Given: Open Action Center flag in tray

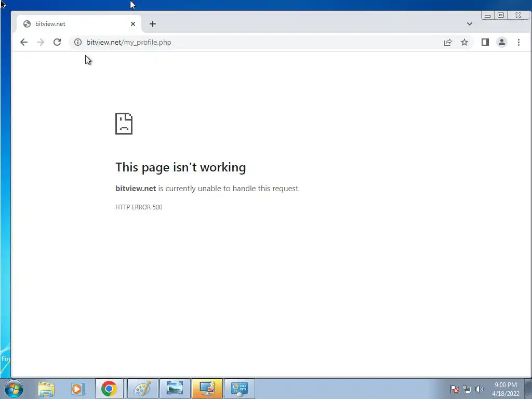Looking at the screenshot, I should point(454,389).
